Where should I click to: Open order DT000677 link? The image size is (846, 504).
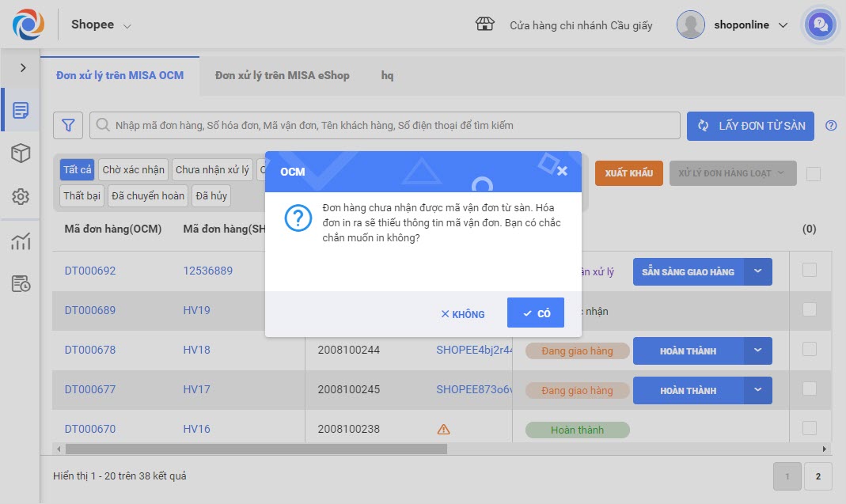point(90,389)
